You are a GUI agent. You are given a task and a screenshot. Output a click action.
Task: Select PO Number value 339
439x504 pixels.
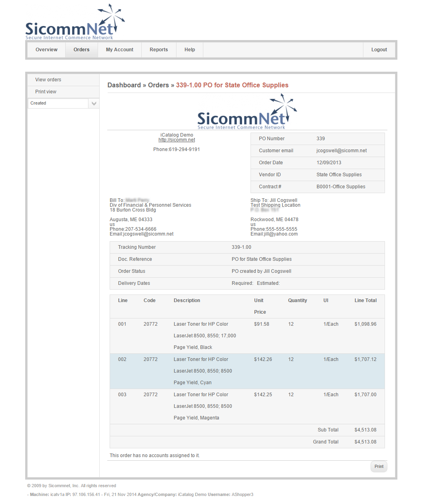[x=321, y=139]
